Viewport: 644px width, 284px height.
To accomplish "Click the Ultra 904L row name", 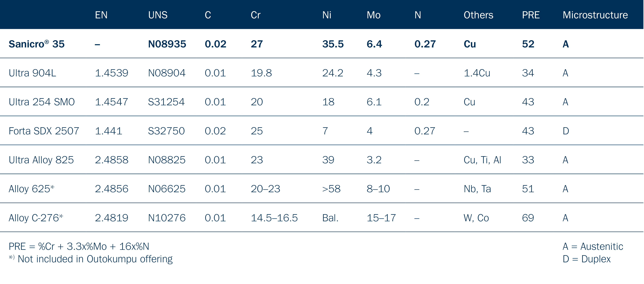I will [x=32, y=73].
